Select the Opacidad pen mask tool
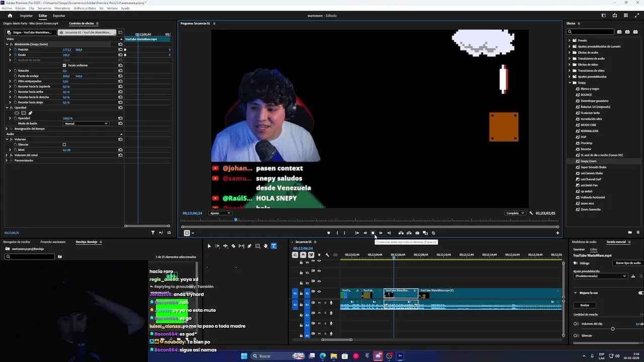644x362 pixels. (x=30, y=113)
